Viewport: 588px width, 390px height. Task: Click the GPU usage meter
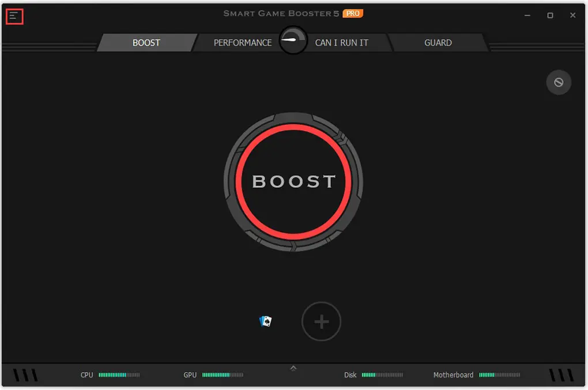(x=222, y=375)
